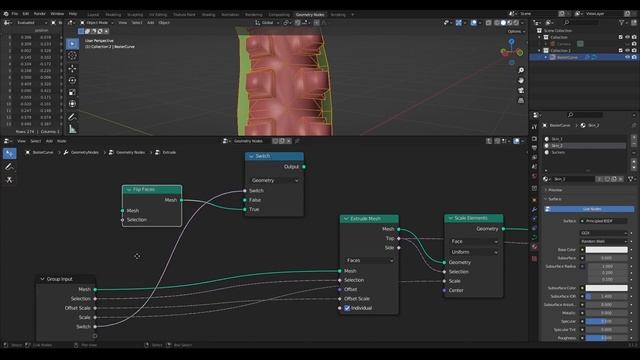Expand the Preview panel in material properties
Viewport: 640px width, 360px height.
(554, 190)
